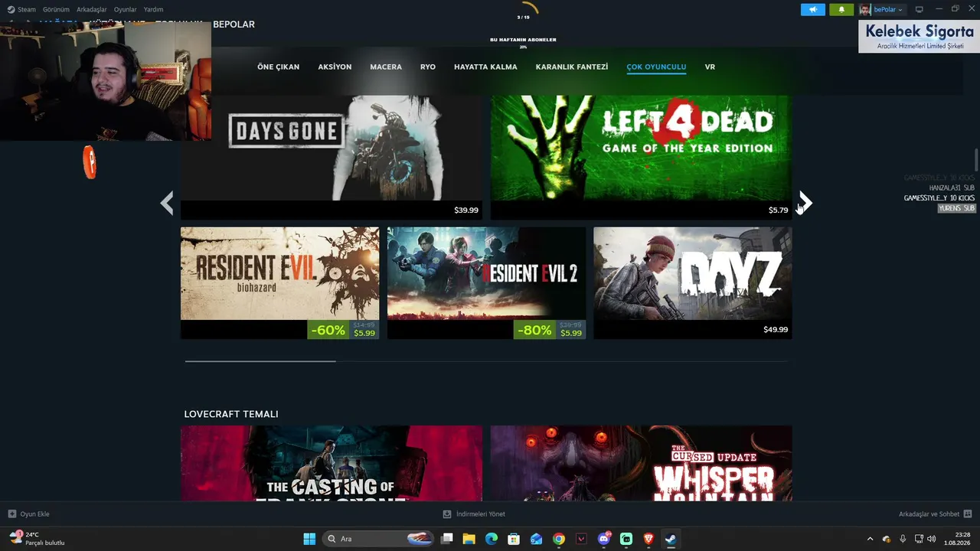Select the ÇOK OYUNCULU tab
This screenshot has height=551, width=980.
656,67
